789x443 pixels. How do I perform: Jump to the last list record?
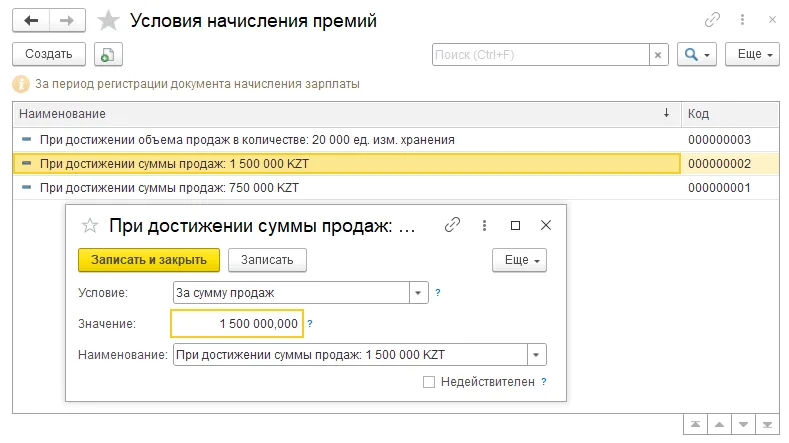coord(767,425)
